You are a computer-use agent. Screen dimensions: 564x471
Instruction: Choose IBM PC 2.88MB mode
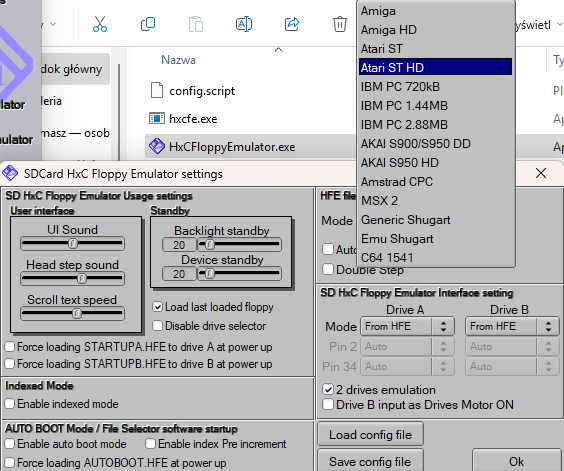point(435,124)
